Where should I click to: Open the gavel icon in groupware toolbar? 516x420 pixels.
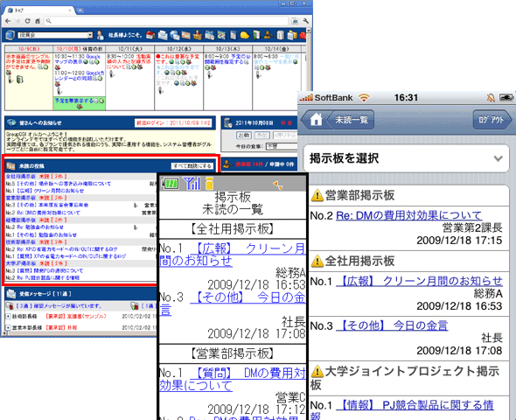(x=268, y=35)
